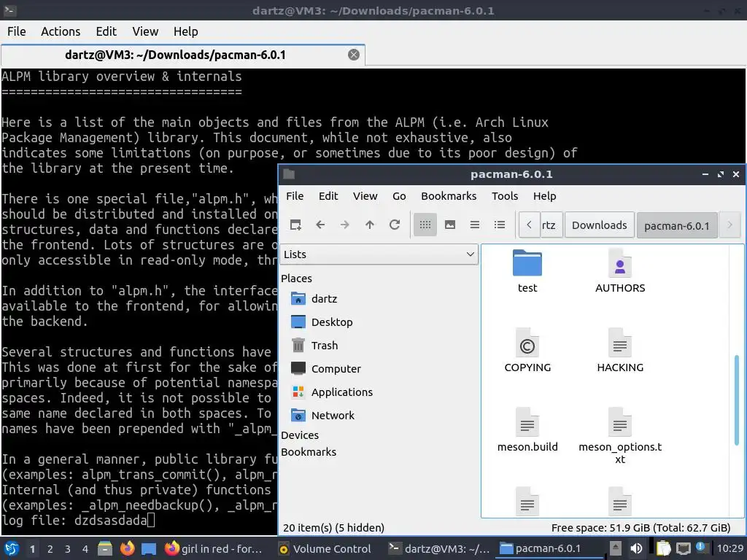Open Desktop in Places
747x560 pixels.
(x=322, y=322)
